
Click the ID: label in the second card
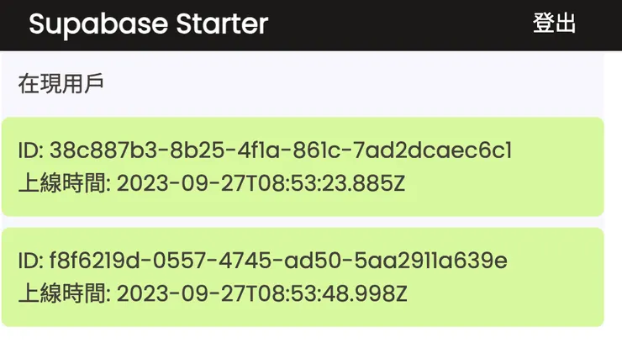click(30, 261)
